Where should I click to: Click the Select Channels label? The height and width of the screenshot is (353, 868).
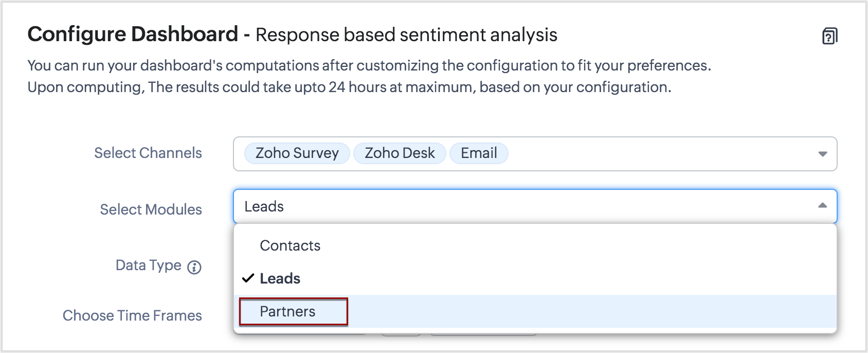(148, 153)
